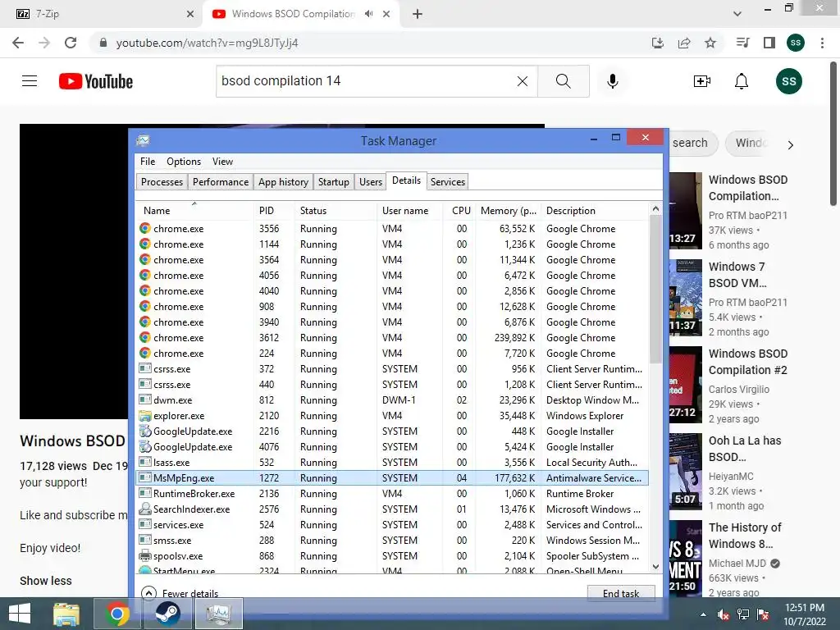Open Task Manager File menu
Screen dimensions: 840x630
click(148, 162)
